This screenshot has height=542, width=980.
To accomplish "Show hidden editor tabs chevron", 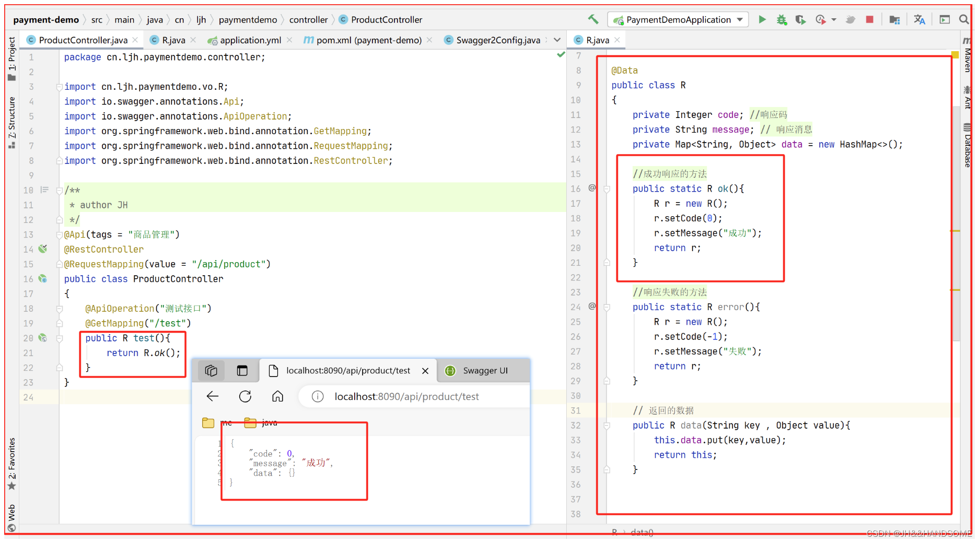I will pyautogui.click(x=557, y=40).
